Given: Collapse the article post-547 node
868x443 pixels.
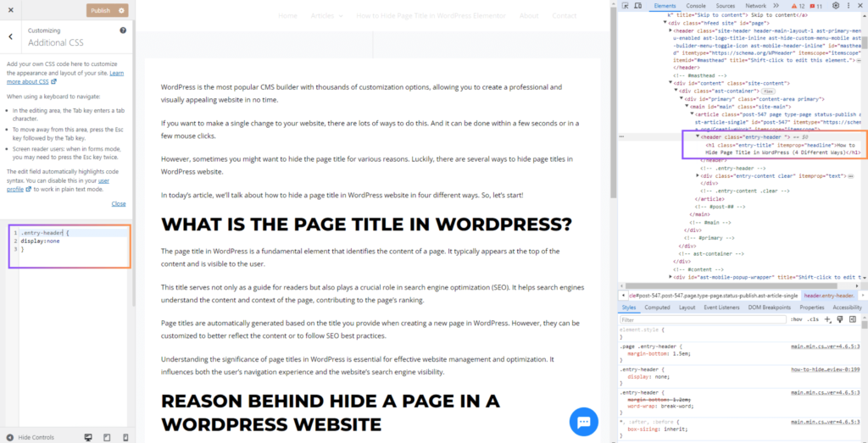Looking at the screenshot, I should tap(692, 114).
